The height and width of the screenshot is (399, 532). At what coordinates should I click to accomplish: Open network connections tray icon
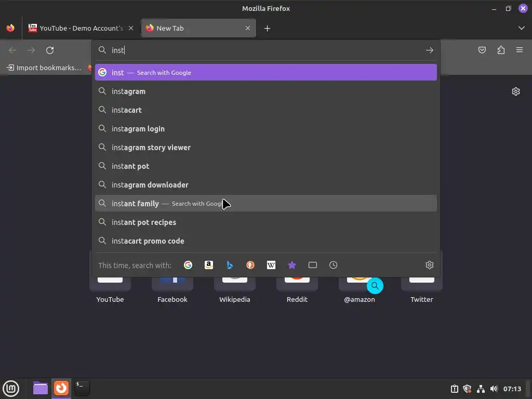pos(481,389)
